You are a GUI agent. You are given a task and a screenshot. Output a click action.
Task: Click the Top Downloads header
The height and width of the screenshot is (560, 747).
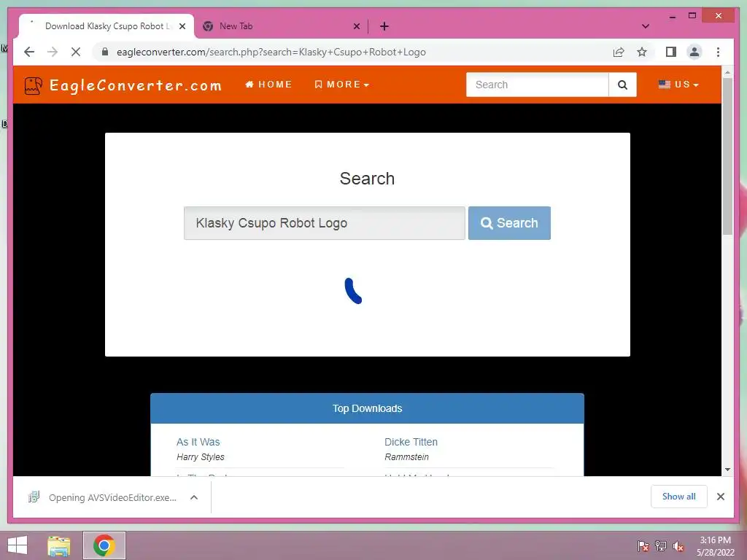coord(368,408)
